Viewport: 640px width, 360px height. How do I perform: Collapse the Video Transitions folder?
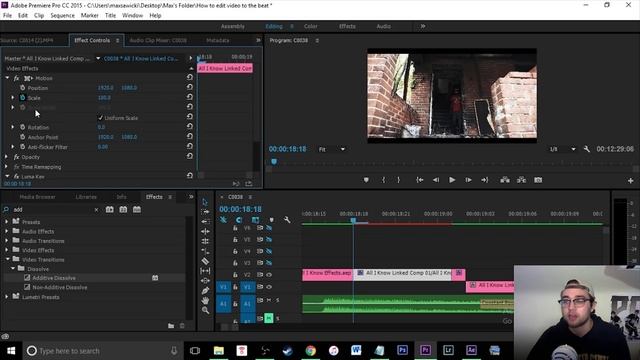pyautogui.click(x=7, y=259)
